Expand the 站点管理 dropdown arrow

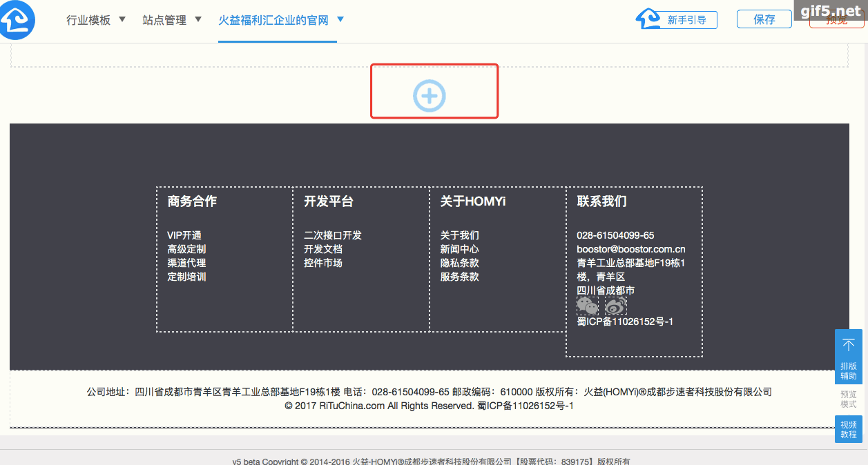tap(198, 19)
